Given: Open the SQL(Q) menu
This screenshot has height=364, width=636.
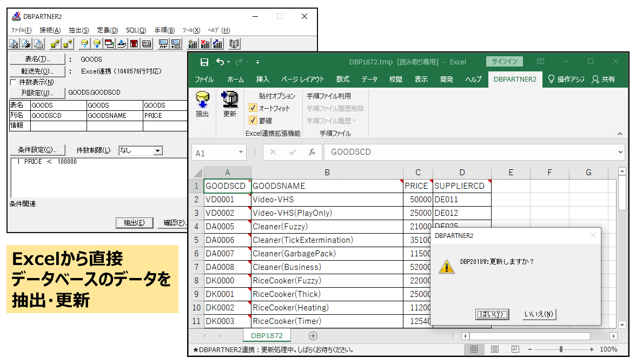Looking at the screenshot, I should point(136,30).
